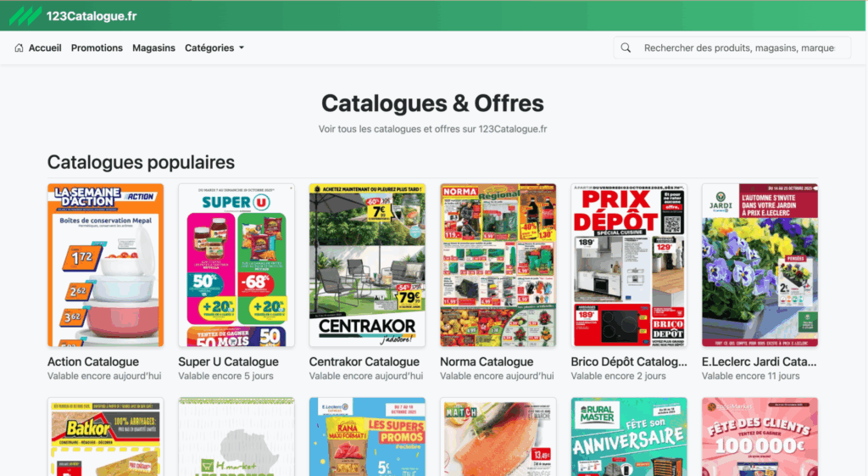Click 'Valable encore aujourd'hui' under Centrakor Catalogue

[x=366, y=376]
